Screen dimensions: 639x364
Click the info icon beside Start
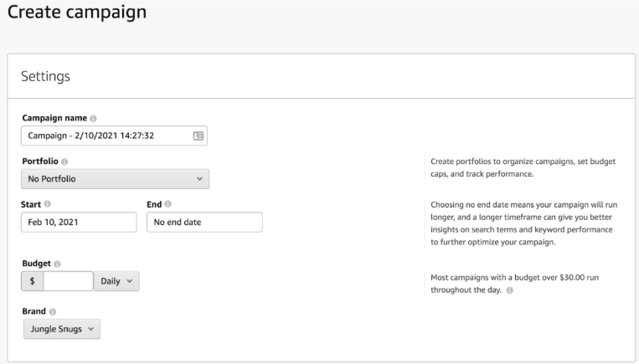(x=48, y=204)
